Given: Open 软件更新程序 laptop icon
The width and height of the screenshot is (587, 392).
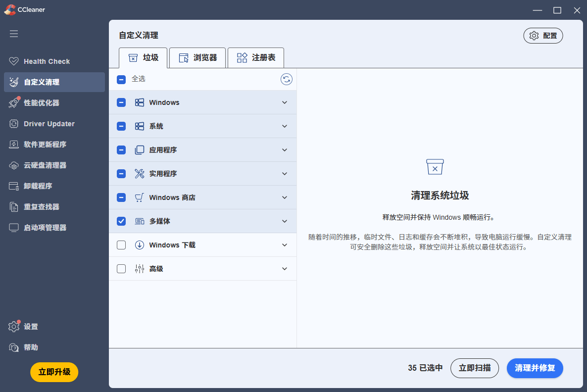Looking at the screenshot, I should tap(14, 144).
